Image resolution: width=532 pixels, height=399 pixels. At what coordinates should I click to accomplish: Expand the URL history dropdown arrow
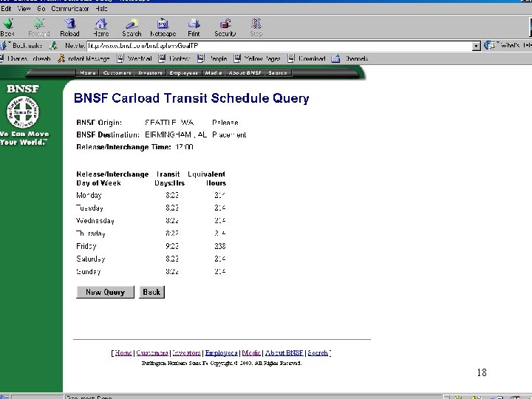pos(477,46)
